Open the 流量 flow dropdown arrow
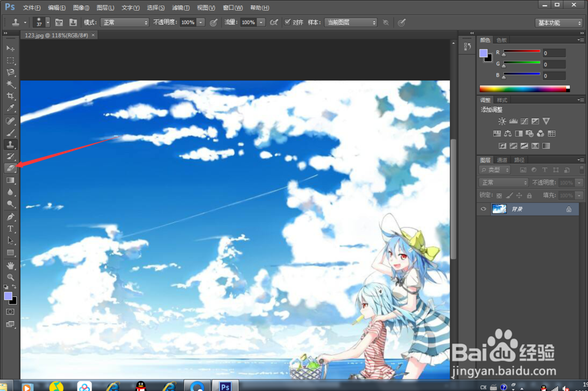Viewport: 588px width, 391px height. pyautogui.click(x=261, y=22)
